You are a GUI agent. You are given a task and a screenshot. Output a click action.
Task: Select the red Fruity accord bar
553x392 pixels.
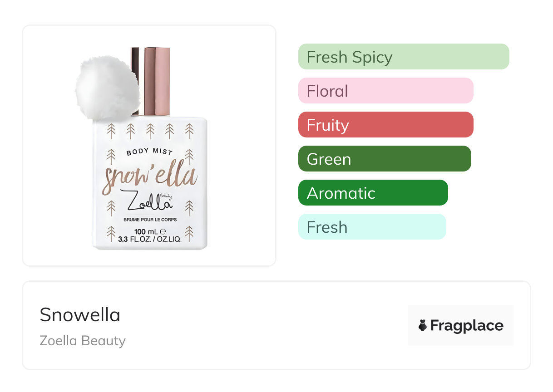(385, 125)
